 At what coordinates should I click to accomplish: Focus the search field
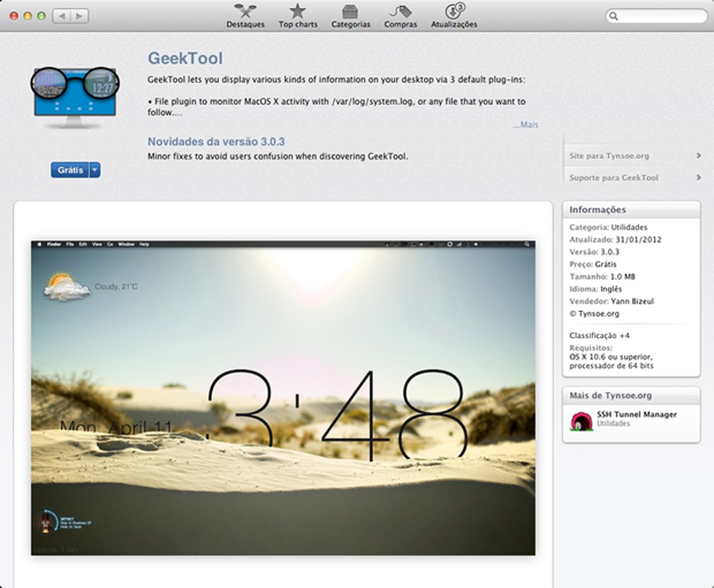[656, 16]
